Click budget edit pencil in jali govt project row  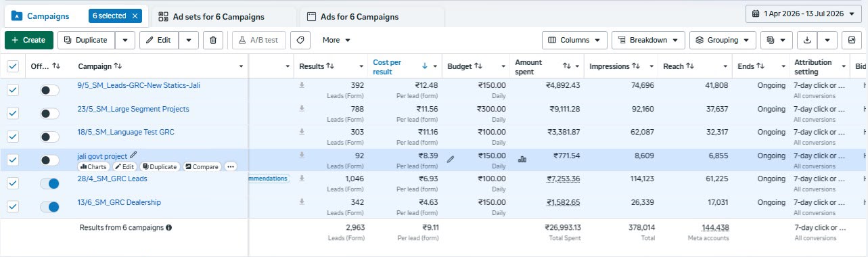click(x=451, y=159)
